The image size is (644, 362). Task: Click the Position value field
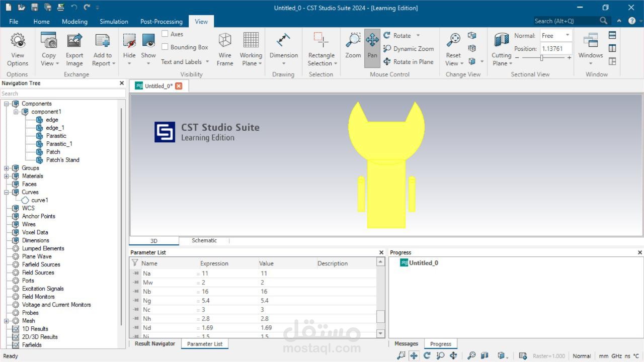(556, 49)
